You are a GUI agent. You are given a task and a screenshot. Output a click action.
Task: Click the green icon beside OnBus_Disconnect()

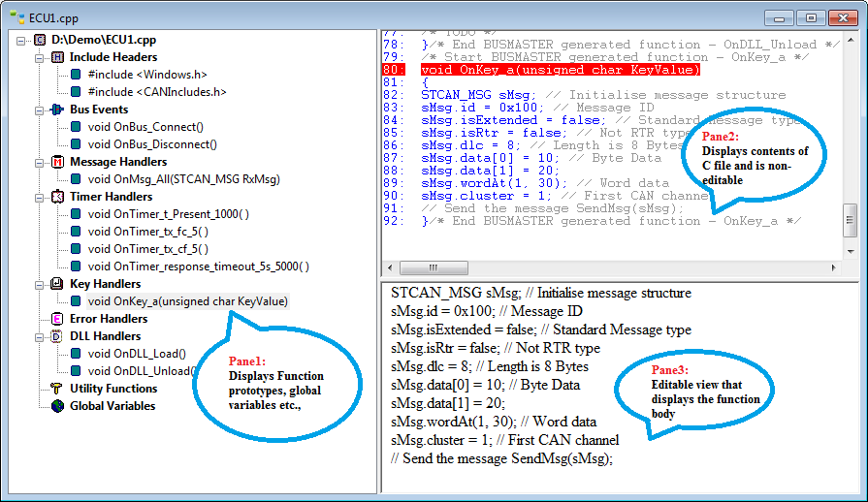click(x=76, y=144)
